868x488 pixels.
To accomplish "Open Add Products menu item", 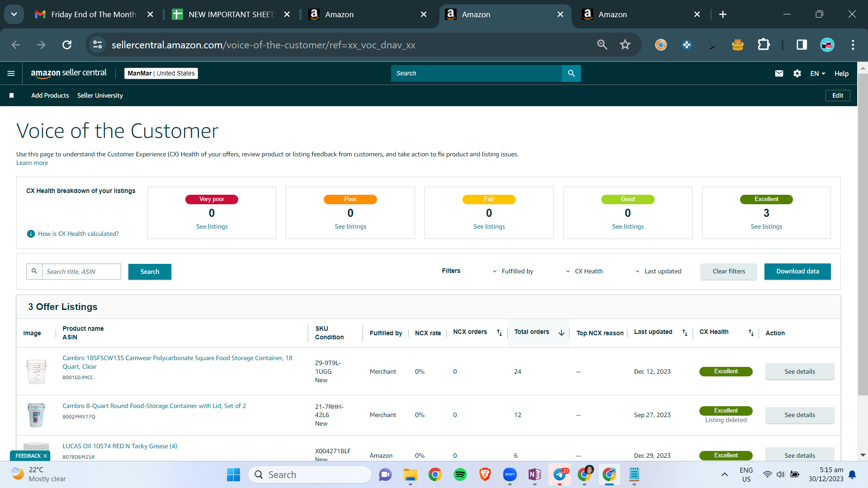I will coord(50,95).
